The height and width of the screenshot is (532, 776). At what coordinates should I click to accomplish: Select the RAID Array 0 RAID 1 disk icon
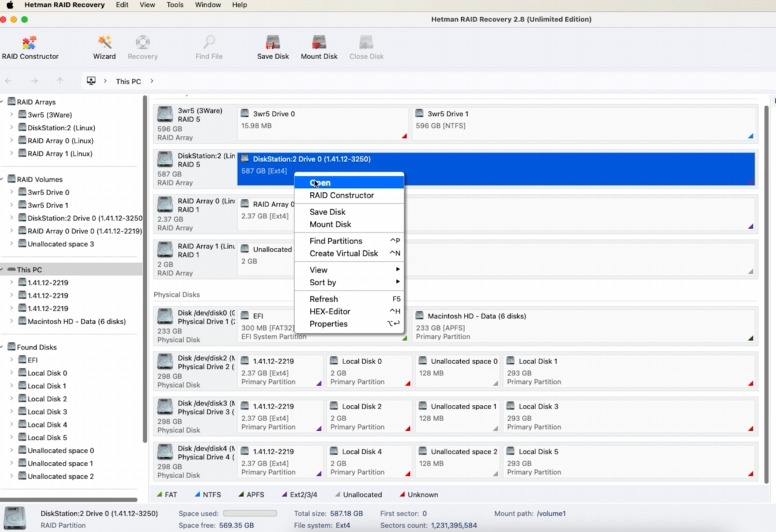coord(165,204)
